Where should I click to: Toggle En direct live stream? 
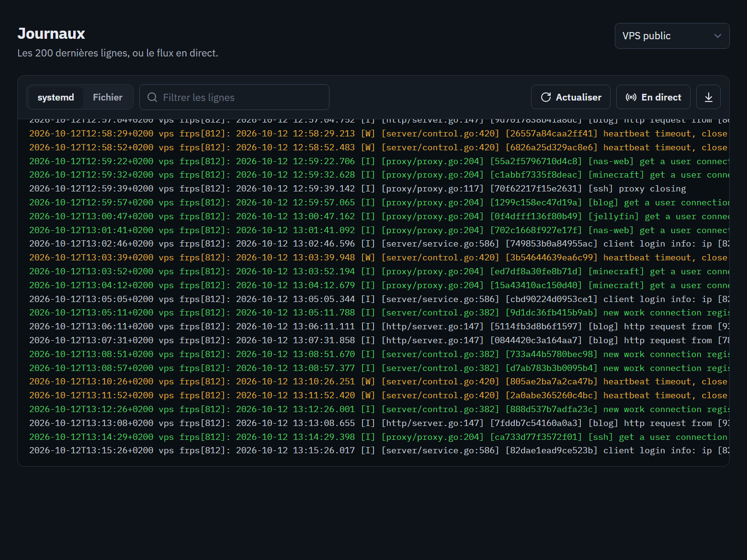653,97
